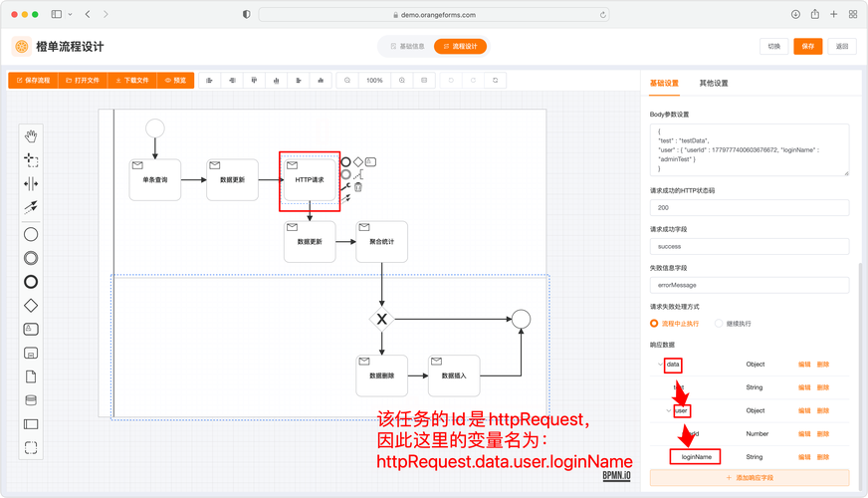The width and height of the screenshot is (868, 498).
Task: Click the Safari address bar
Action: [x=434, y=15]
